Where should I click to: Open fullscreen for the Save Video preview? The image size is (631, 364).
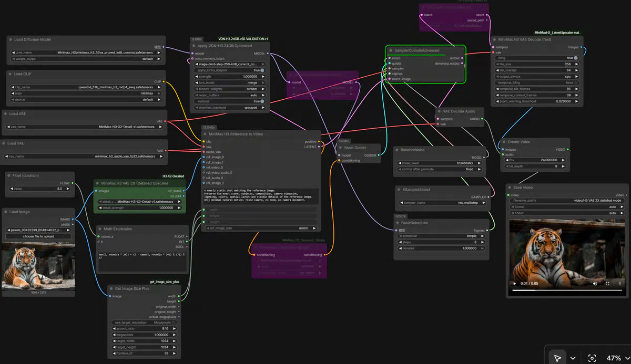coord(608,284)
